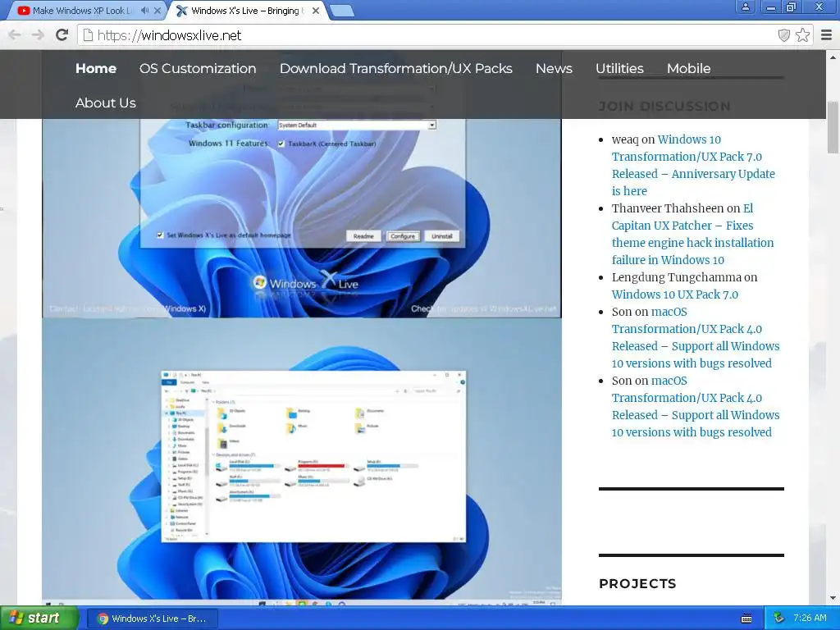Open the Utilities menu
Image resolution: width=840 pixels, height=630 pixels.
click(619, 69)
